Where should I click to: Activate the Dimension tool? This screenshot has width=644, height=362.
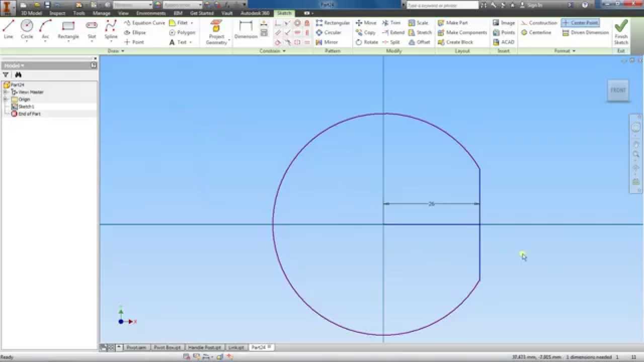(x=246, y=29)
